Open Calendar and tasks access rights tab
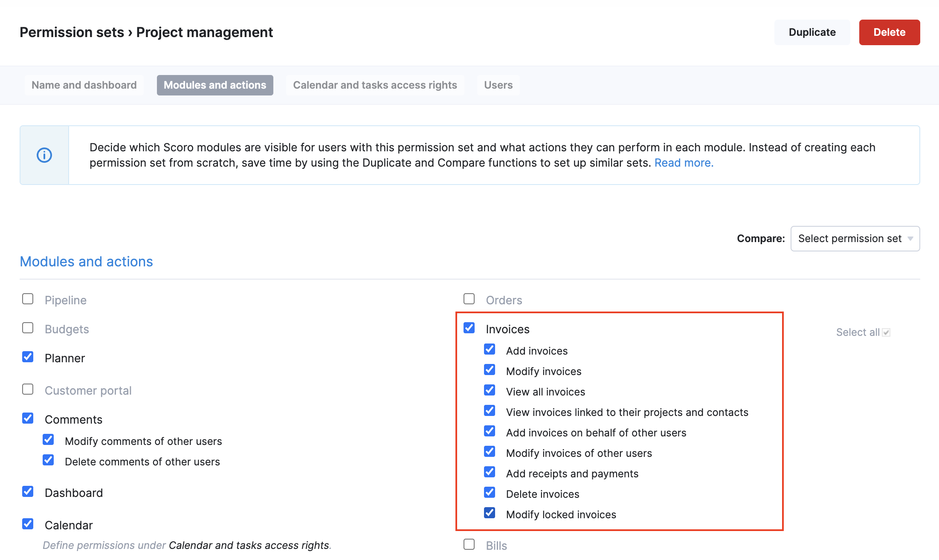Viewport: 939px width, 560px height. [x=375, y=85]
